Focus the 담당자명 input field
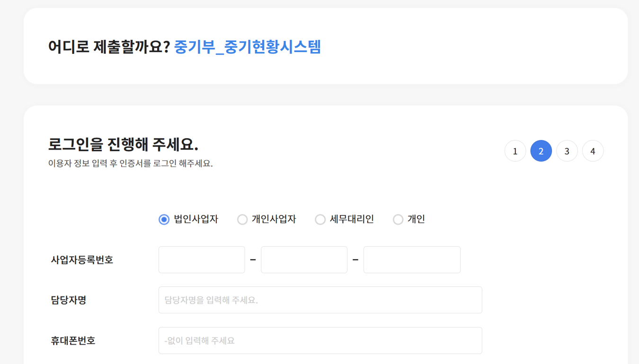 click(x=320, y=300)
